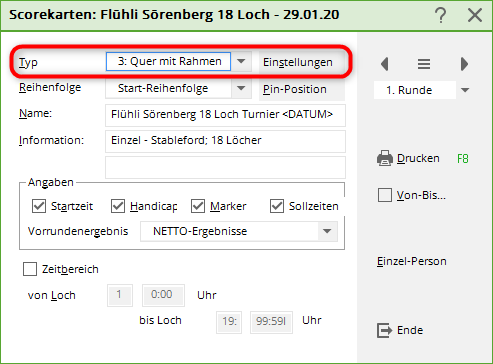Click into the Name text field
Viewport: 493px width, 364px height.
(225, 115)
